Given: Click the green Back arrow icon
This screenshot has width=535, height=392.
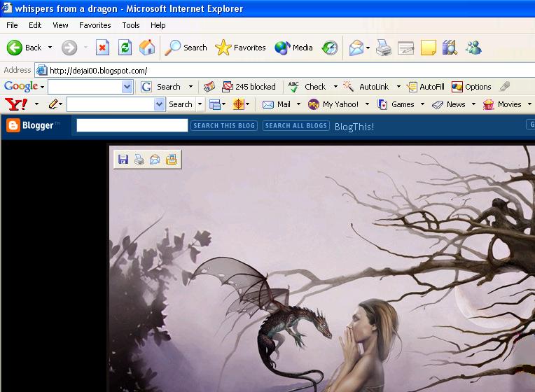Looking at the screenshot, I should (14, 48).
